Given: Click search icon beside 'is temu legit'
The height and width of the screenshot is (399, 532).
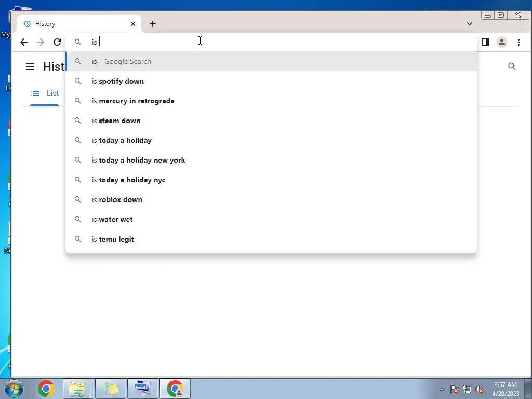Looking at the screenshot, I should 78,239.
